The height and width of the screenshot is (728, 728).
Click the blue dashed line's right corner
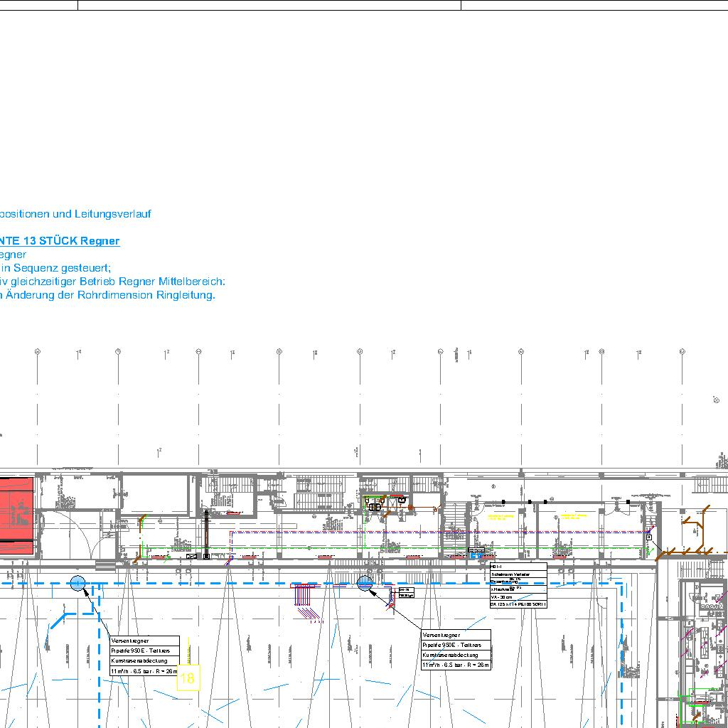coord(623,584)
